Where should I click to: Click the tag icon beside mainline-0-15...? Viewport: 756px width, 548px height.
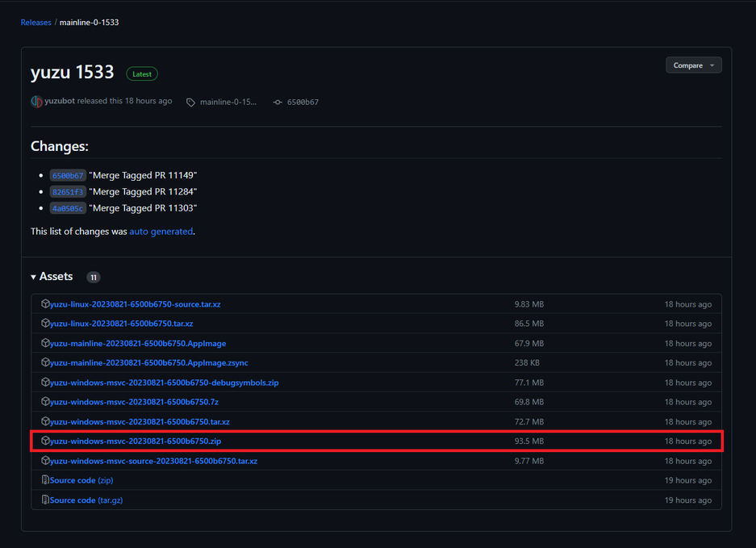[191, 102]
